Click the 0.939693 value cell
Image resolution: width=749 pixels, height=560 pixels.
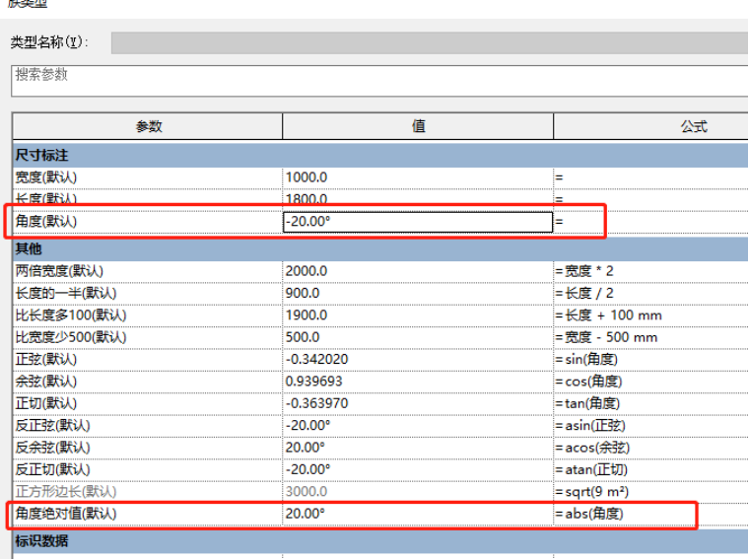click(418, 382)
